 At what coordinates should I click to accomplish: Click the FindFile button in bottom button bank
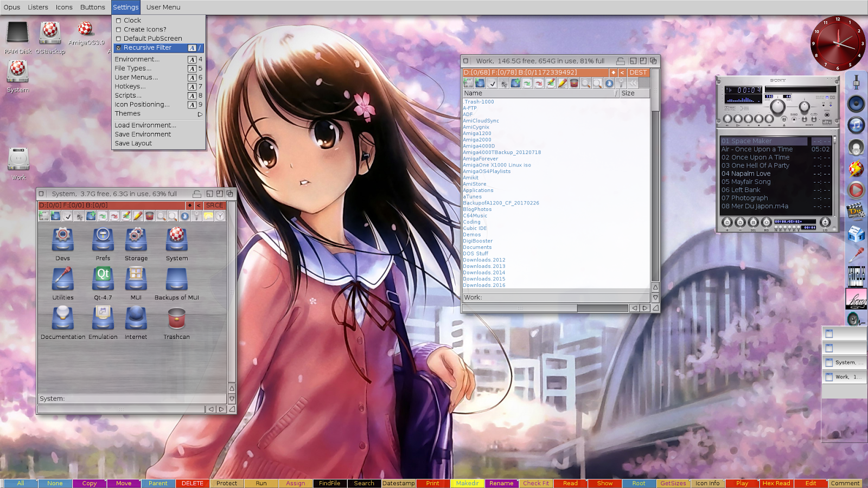click(x=330, y=483)
